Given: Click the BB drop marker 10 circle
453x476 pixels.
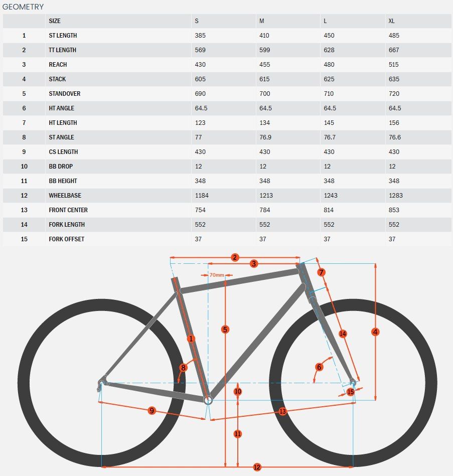Looking at the screenshot, I should (x=238, y=391).
